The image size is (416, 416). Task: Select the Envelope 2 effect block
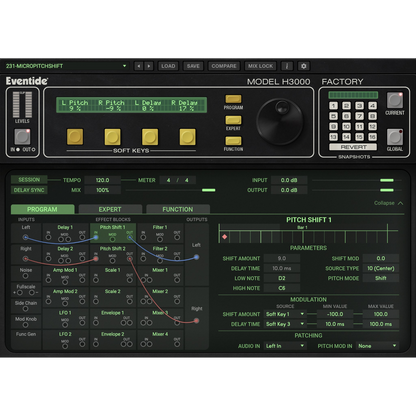tap(113, 340)
